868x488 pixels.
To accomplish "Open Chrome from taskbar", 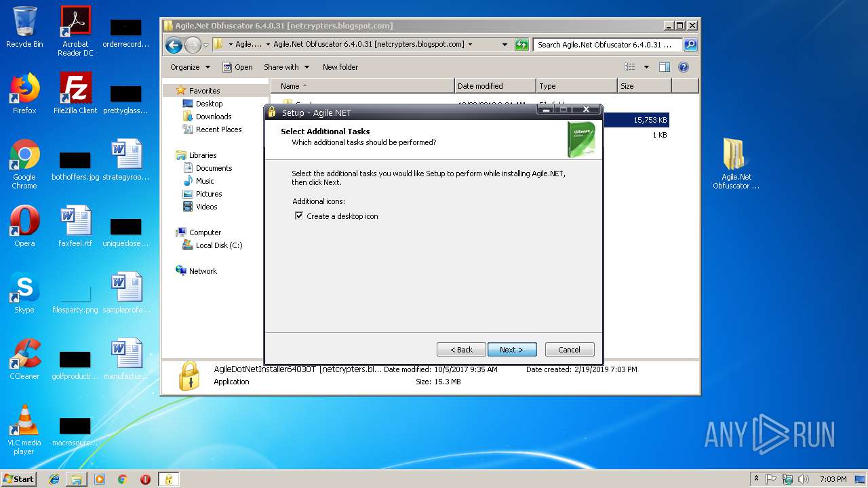I will click(x=123, y=479).
